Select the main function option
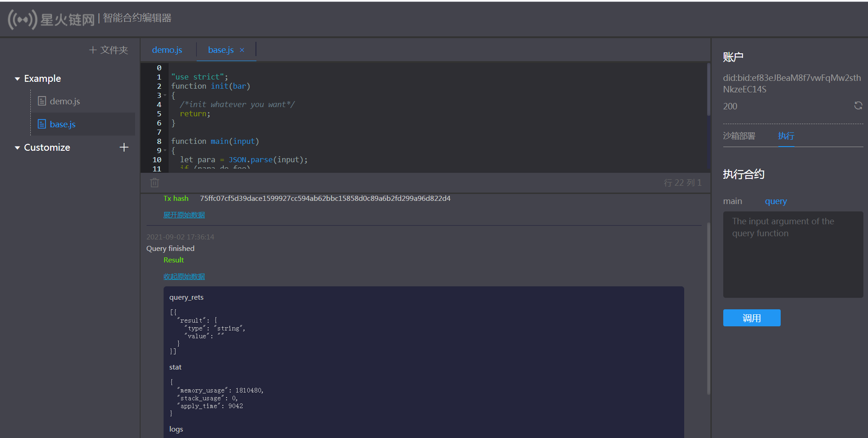This screenshot has height=438, width=868. (x=732, y=201)
